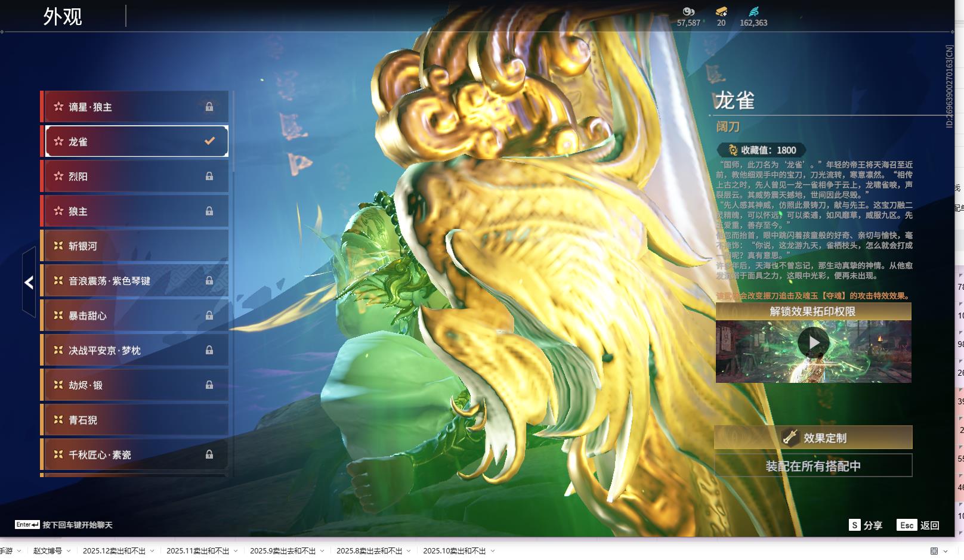This screenshot has width=964, height=560.
Task: Click the 收藏值 collection value icon
Action: (733, 150)
